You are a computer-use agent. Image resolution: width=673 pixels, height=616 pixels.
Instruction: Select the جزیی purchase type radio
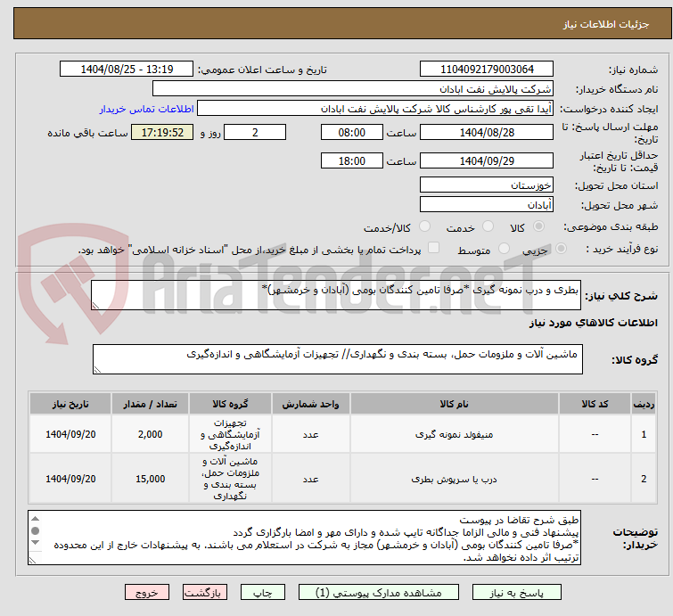(561, 249)
